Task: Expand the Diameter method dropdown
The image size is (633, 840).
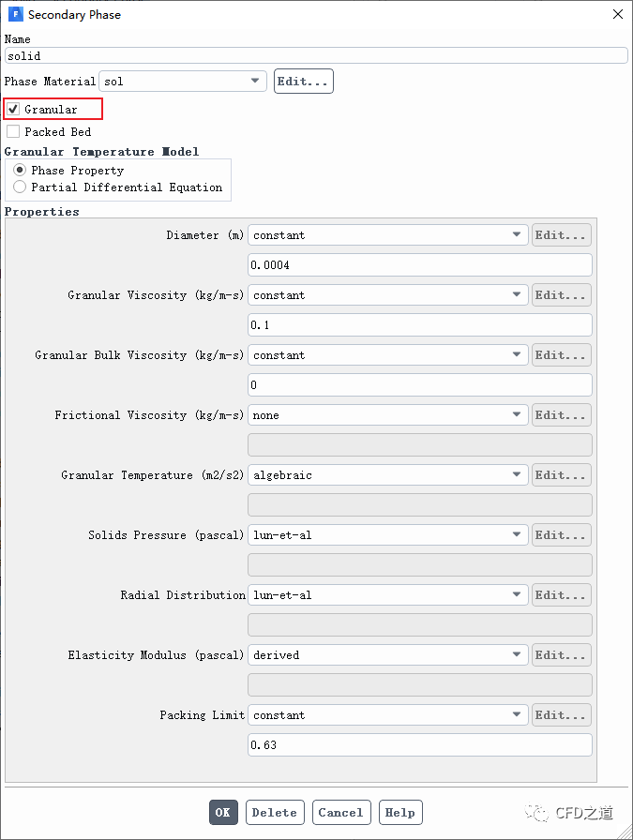Action: [387, 235]
